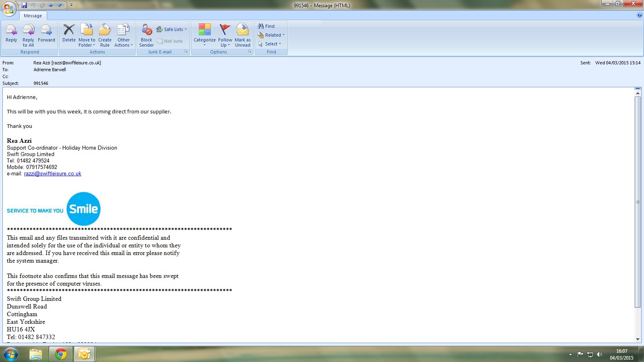
Task: Open the Related dropdown
Action: [x=271, y=35]
